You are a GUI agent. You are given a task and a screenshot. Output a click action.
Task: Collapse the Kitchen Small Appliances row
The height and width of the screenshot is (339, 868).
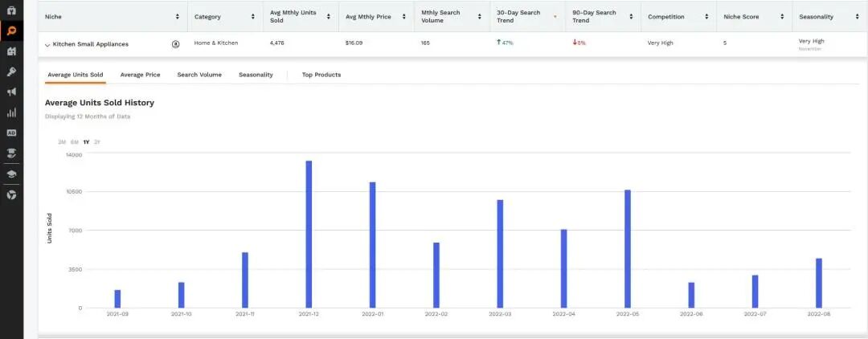[47, 45]
